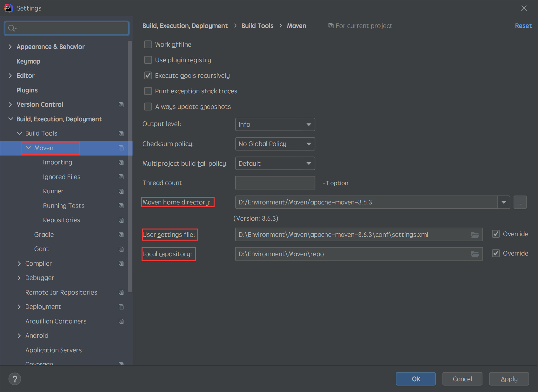Click the project-level icon beside Importing

[121, 162]
